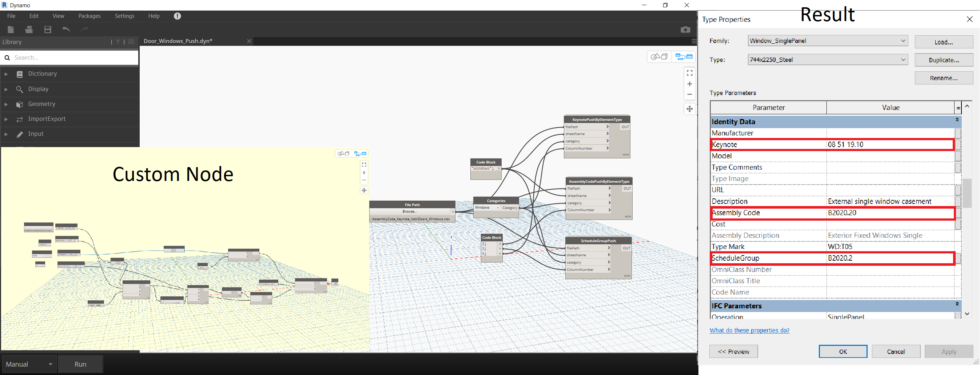Click the Open file toolbar icon
The width and height of the screenshot is (980, 375).
[x=29, y=29]
